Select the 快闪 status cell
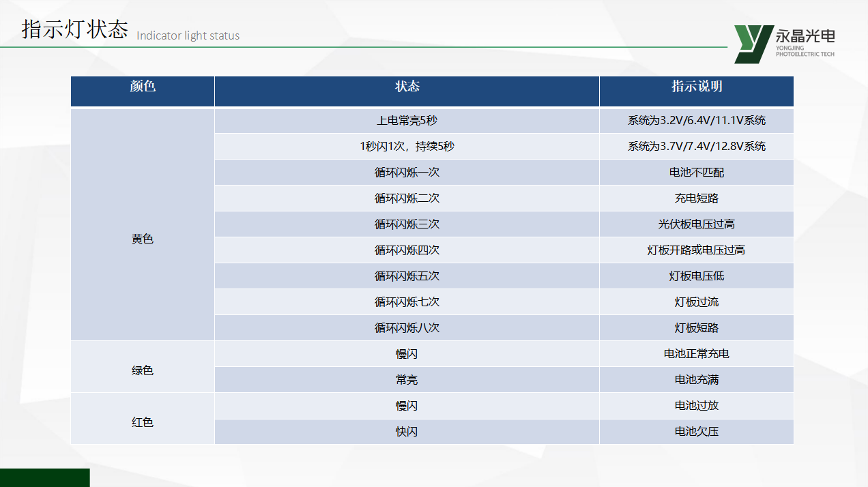This screenshot has height=487, width=868. tap(407, 432)
